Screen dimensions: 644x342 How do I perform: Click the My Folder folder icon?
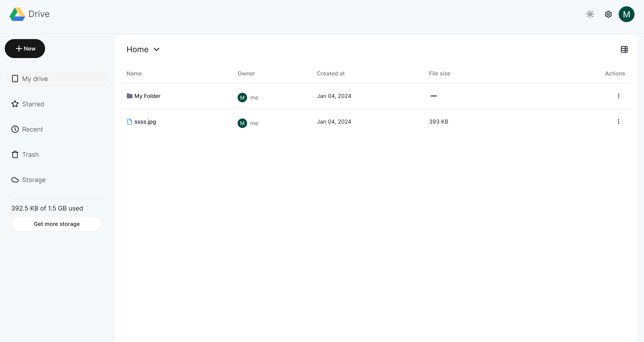pos(129,96)
